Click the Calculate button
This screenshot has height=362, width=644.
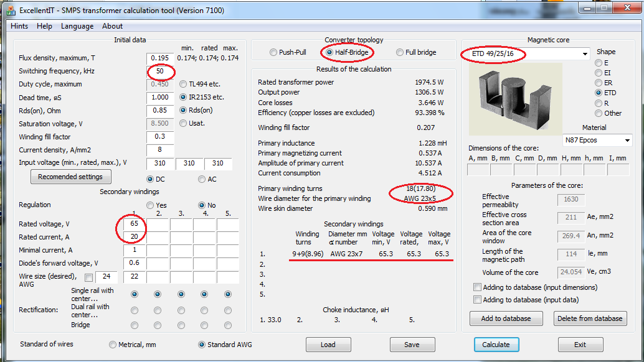(496, 345)
